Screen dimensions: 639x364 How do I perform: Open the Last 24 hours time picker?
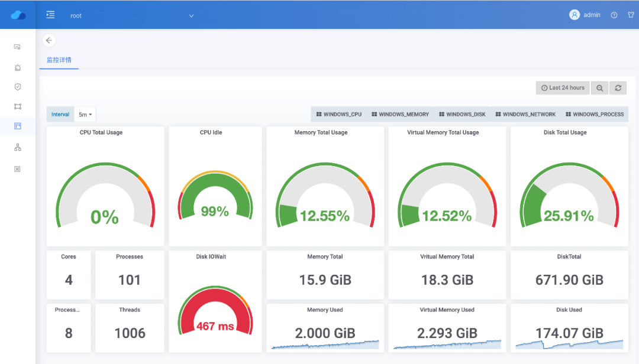point(563,88)
